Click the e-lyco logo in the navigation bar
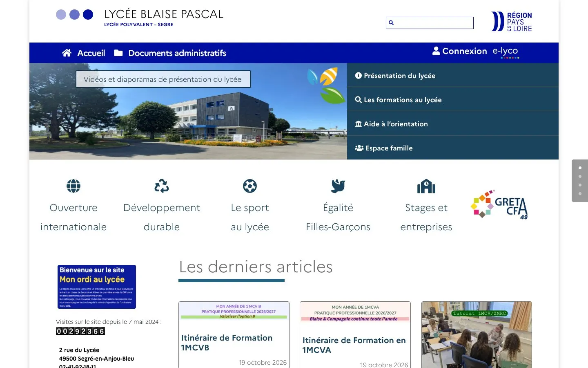The height and width of the screenshot is (368, 588). (x=506, y=52)
